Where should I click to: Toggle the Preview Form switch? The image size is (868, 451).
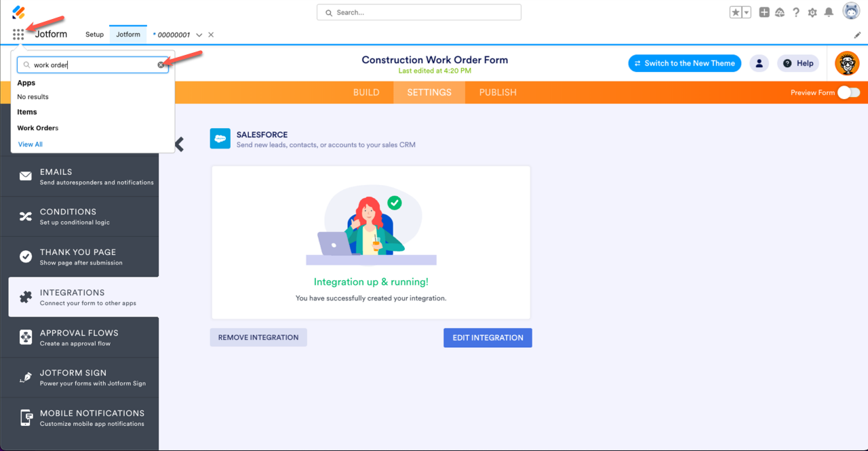point(848,93)
